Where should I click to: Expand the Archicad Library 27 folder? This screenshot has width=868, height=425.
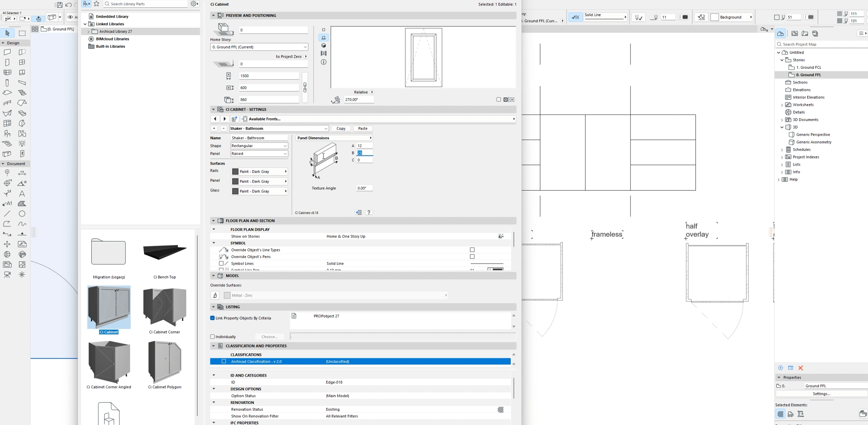click(x=88, y=32)
